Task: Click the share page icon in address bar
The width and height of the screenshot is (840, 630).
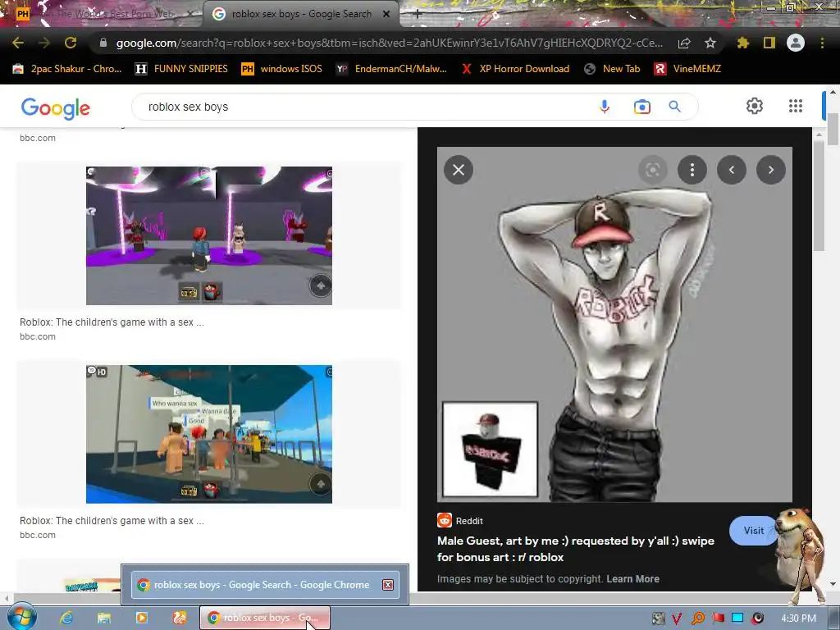Action: click(684, 43)
